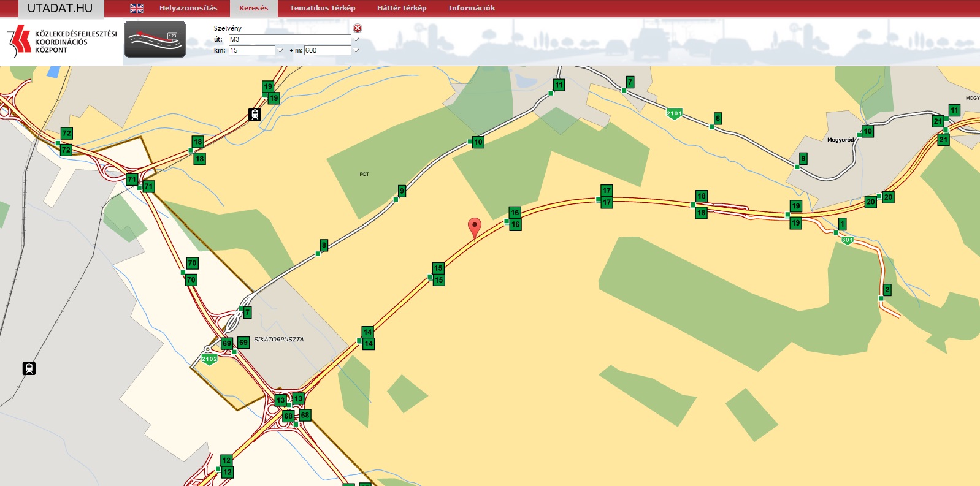Click the 2101 road shield marker
Screen dimensions: 980x486
674,113
